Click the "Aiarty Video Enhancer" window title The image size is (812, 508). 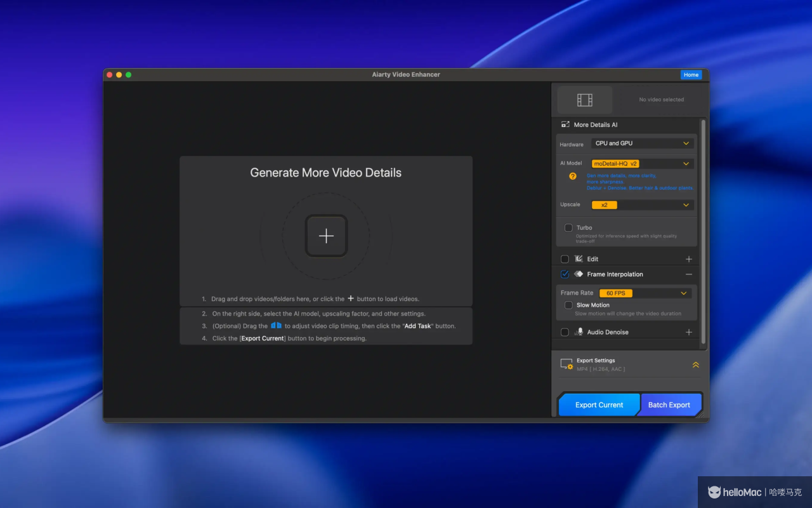tap(406, 75)
